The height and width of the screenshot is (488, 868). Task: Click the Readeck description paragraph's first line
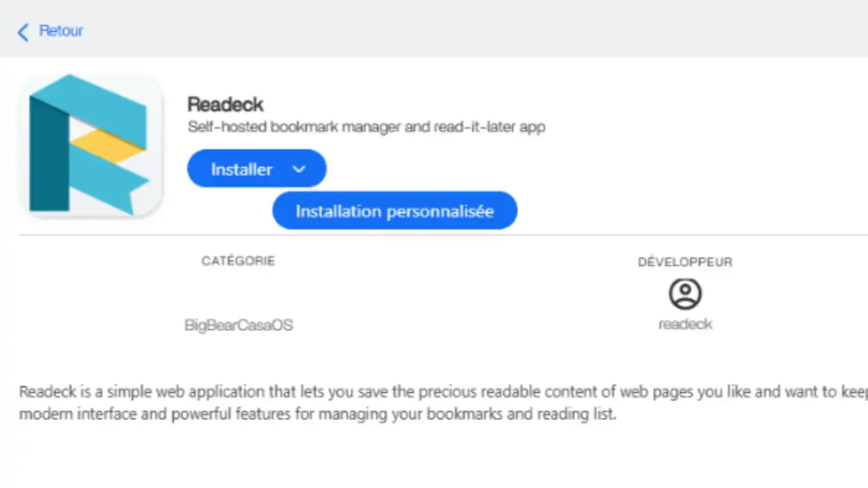pos(438,391)
